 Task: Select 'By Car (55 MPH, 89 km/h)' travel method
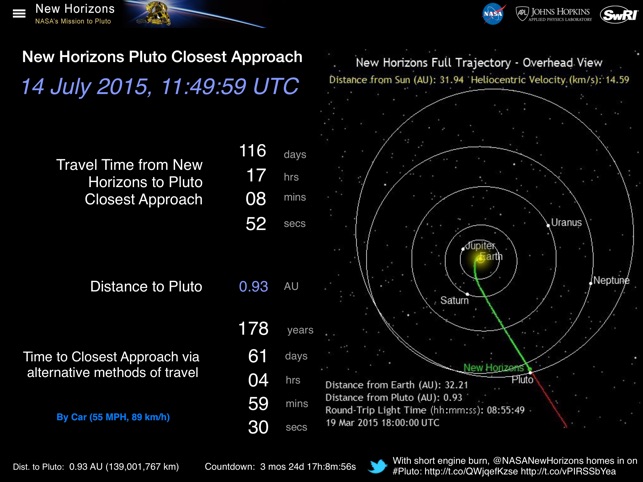[113, 417]
